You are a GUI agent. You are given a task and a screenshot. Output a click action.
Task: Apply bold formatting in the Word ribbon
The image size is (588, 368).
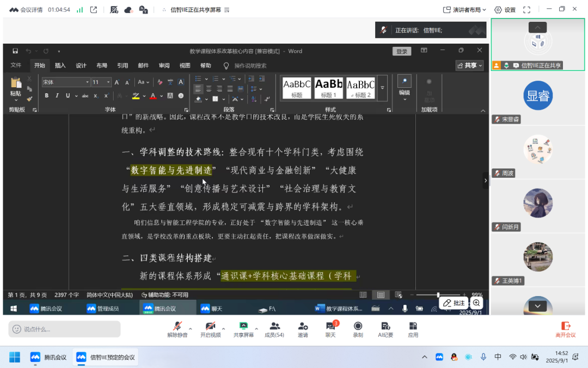tap(46, 95)
